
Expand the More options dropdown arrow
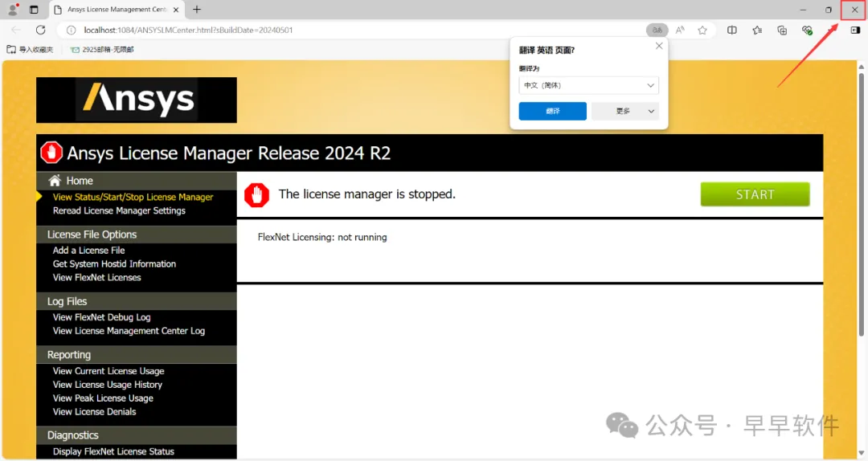[x=651, y=112]
